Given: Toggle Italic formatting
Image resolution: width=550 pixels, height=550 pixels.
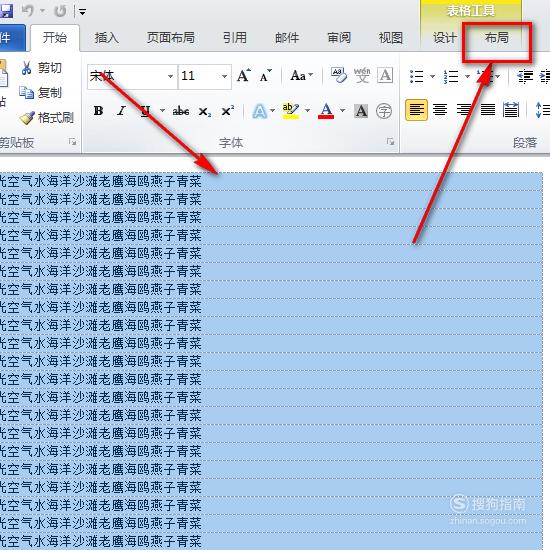Looking at the screenshot, I should 121,111.
